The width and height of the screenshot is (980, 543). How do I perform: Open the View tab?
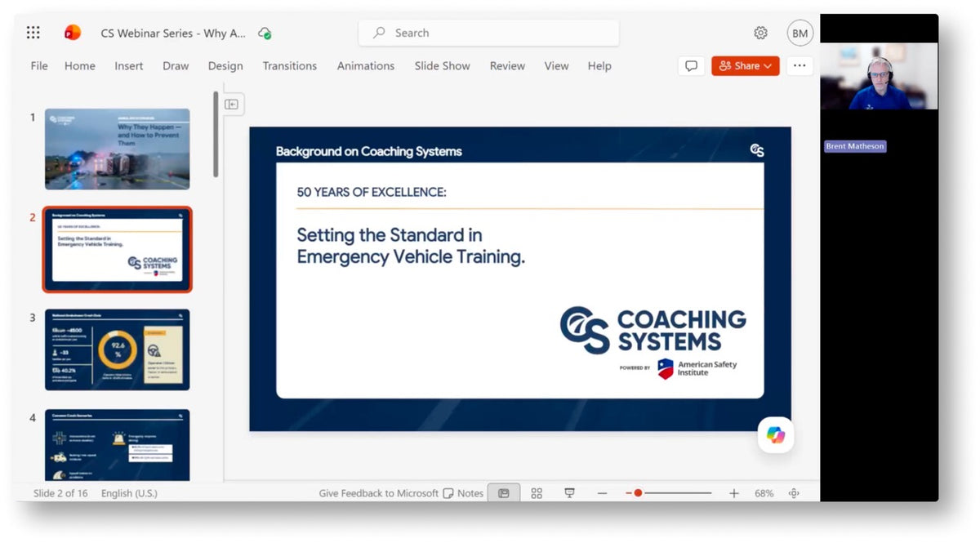pos(556,66)
